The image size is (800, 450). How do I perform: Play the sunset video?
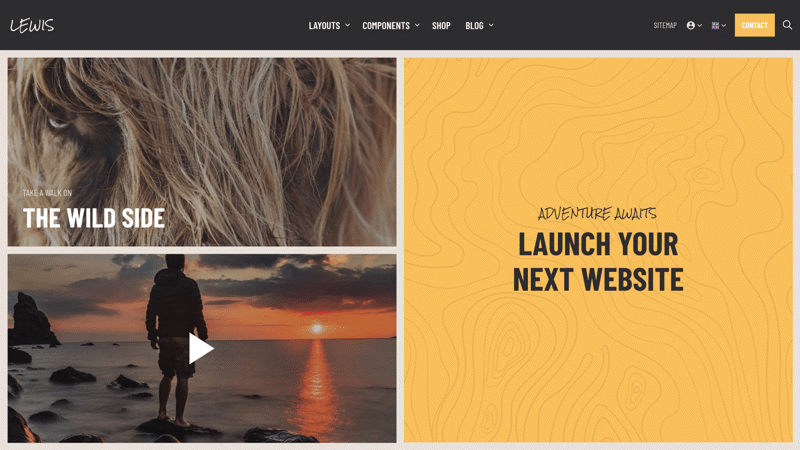[x=201, y=348]
